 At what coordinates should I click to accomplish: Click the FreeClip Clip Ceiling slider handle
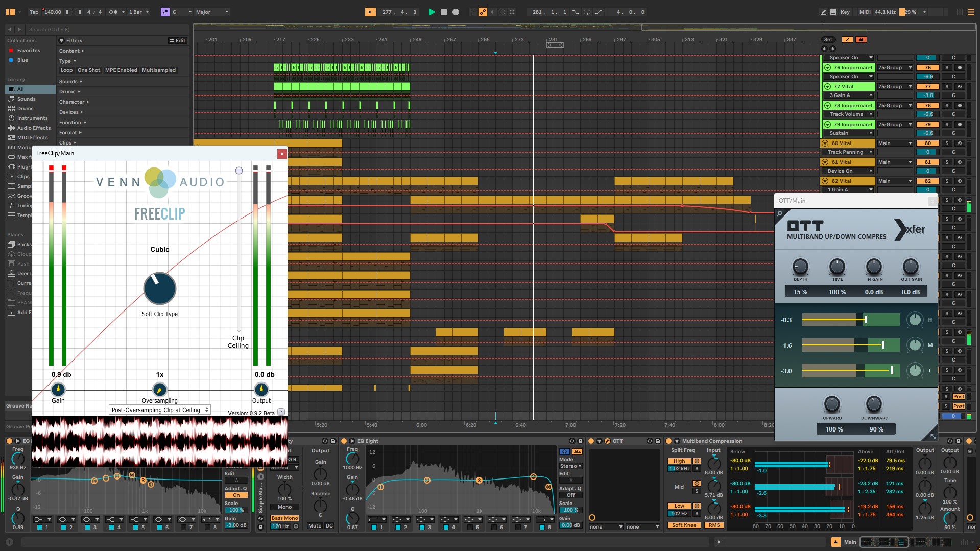pos(238,171)
